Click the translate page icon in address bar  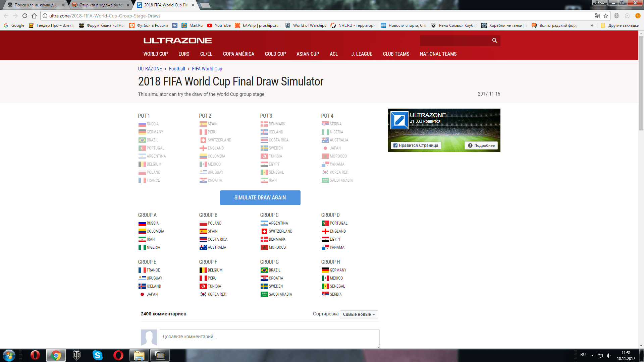[x=597, y=16]
